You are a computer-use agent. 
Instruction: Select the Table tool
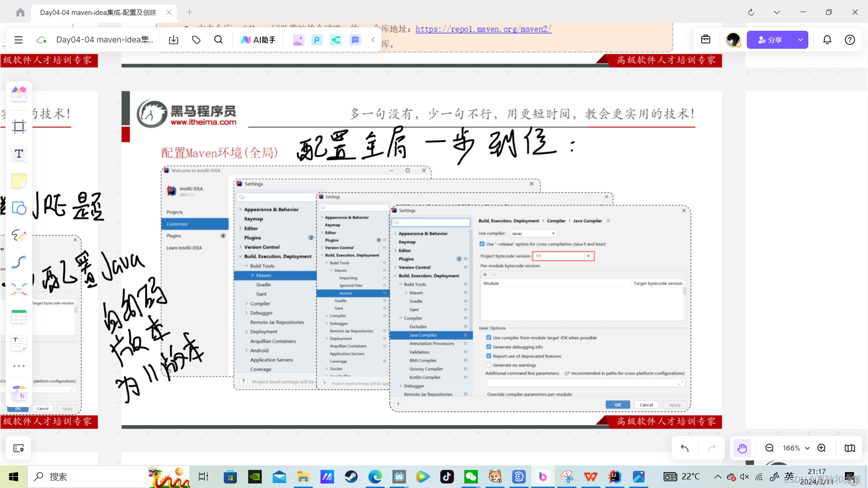pyautogui.click(x=19, y=316)
